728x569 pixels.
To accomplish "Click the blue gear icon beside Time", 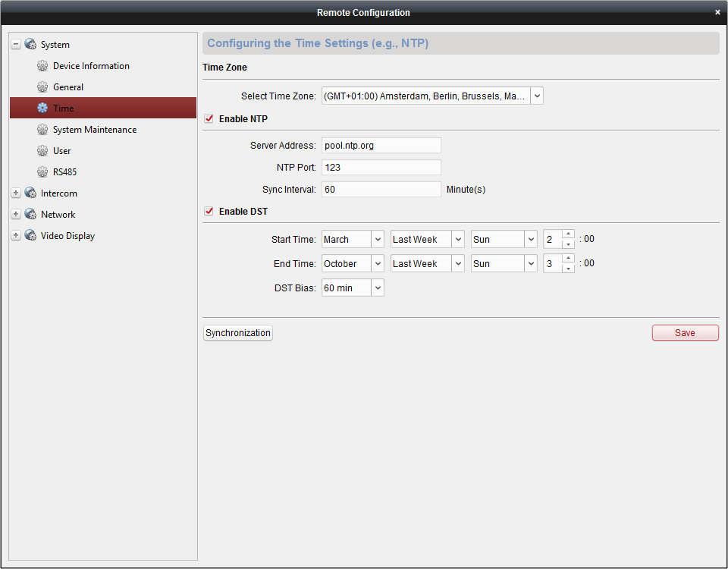I will (42, 108).
